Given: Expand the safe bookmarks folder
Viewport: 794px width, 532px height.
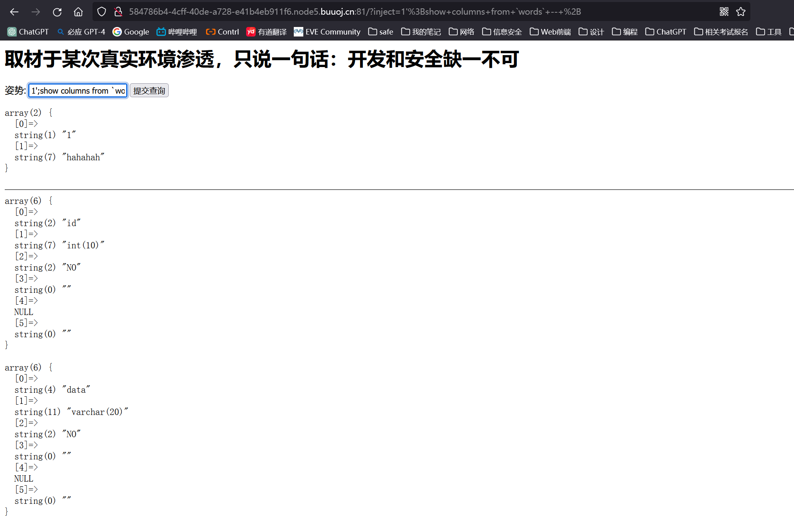Looking at the screenshot, I should [x=381, y=32].
